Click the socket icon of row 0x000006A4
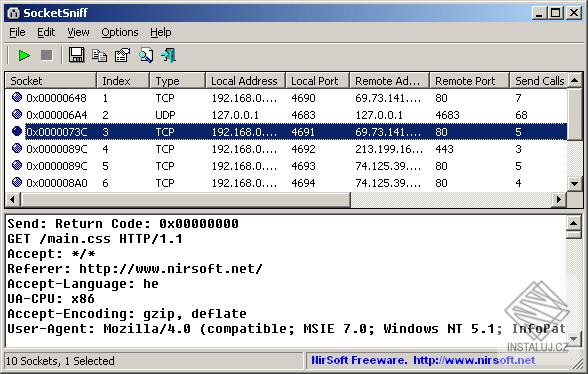Viewport: 588px width, 374px height. (17, 114)
